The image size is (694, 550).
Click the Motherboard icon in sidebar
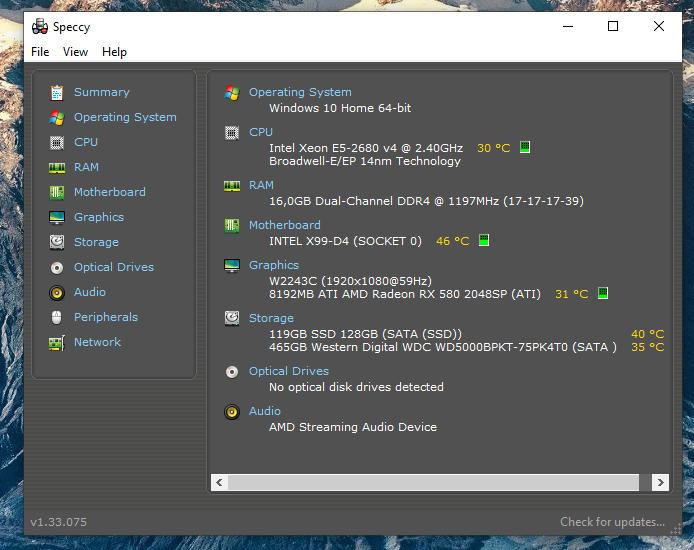57,192
